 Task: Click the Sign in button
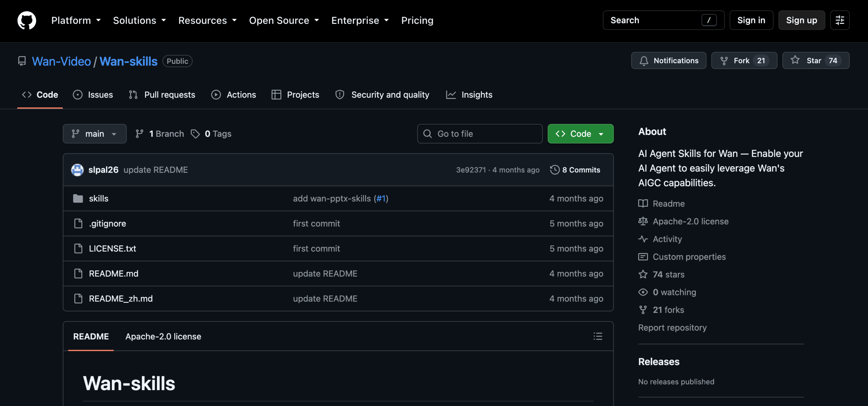pyautogui.click(x=751, y=20)
